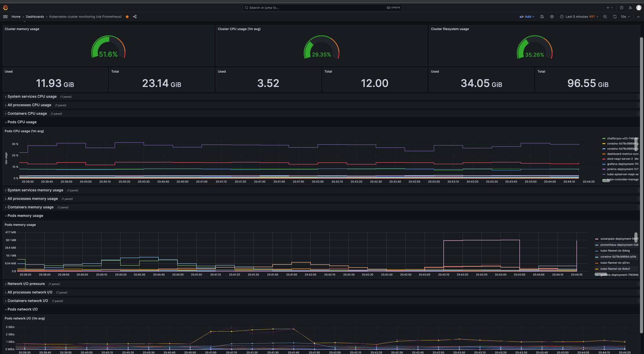Toggle etcd-raspi-server-2 series in CPU legend
Viewport: 644px width, 354px height.
click(620, 159)
